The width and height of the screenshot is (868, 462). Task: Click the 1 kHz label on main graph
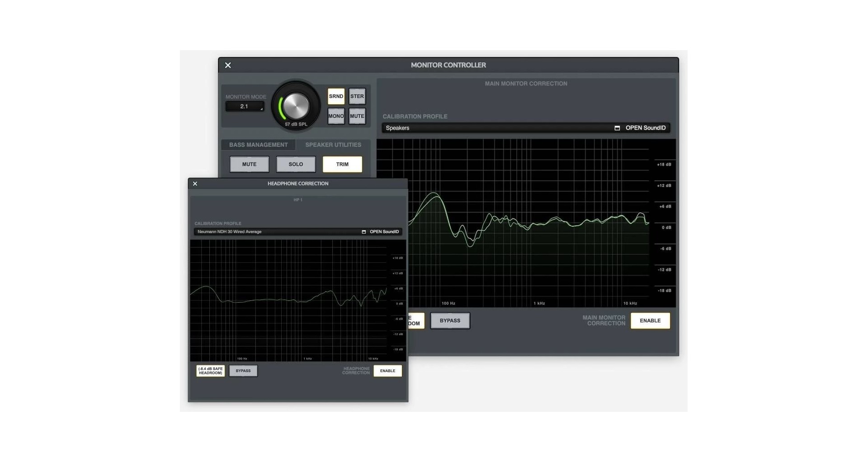click(x=539, y=303)
